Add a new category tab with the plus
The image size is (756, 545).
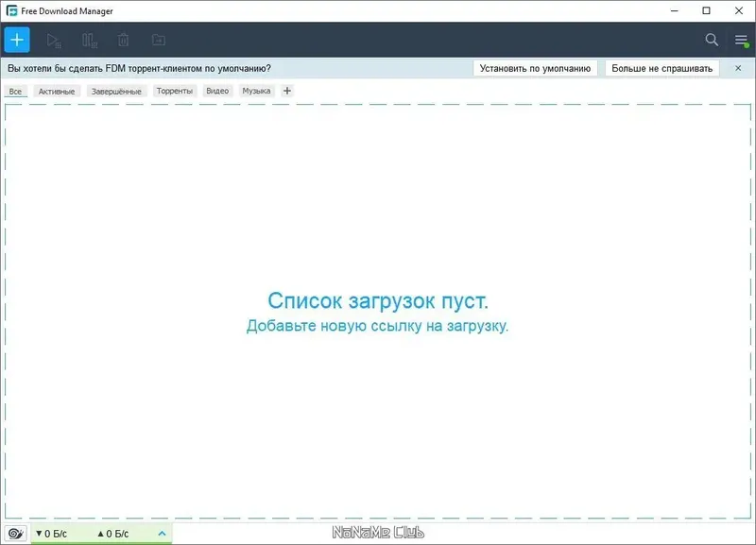286,90
